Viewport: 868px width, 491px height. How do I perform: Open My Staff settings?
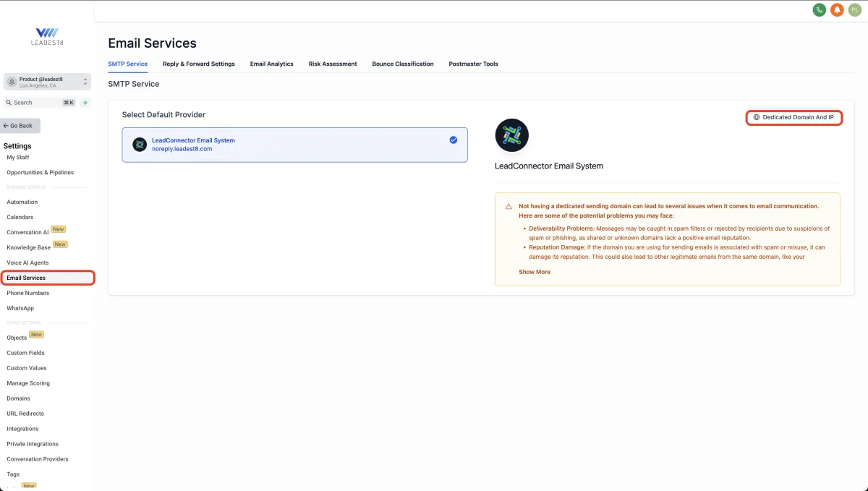coord(18,157)
